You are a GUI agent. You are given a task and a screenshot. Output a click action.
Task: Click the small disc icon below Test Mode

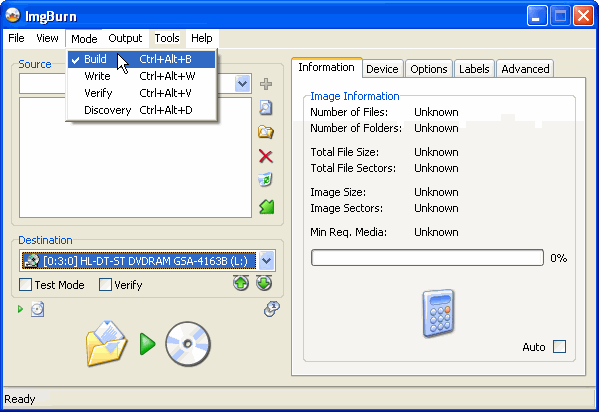point(37,309)
